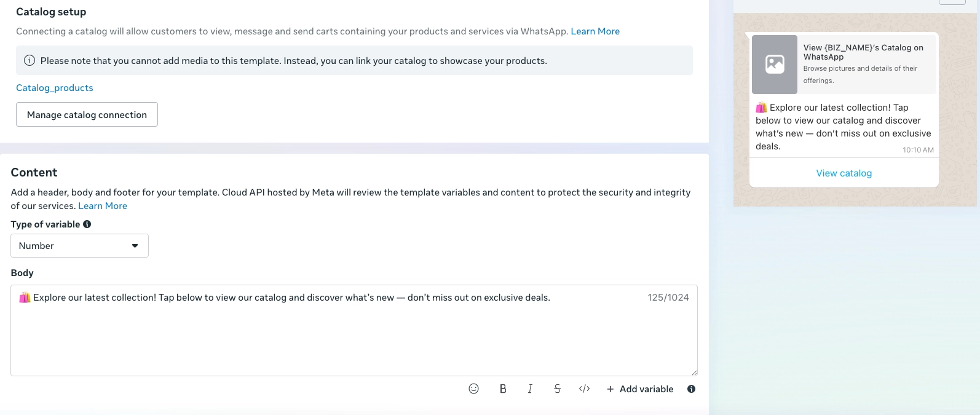The width and height of the screenshot is (980, 415).
Task: Apply strikethrough formatting to body text
Action: click(x=557, y=389)
